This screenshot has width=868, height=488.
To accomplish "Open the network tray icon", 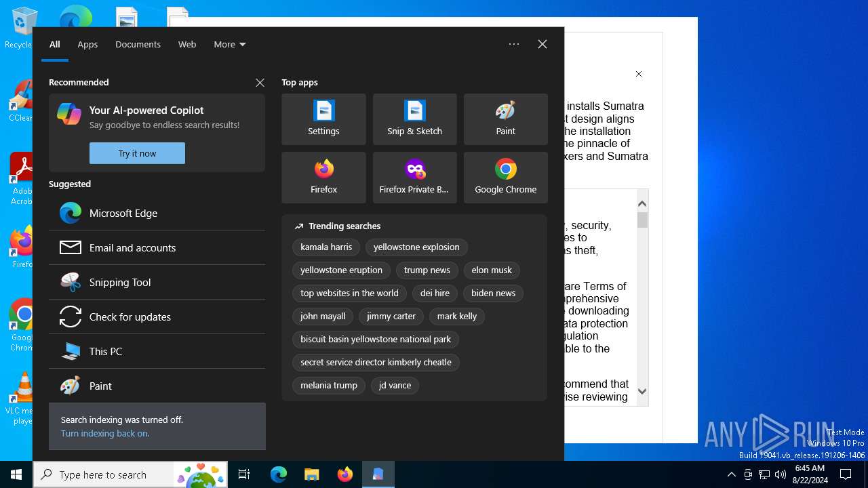I will click(x=764, y=474).
